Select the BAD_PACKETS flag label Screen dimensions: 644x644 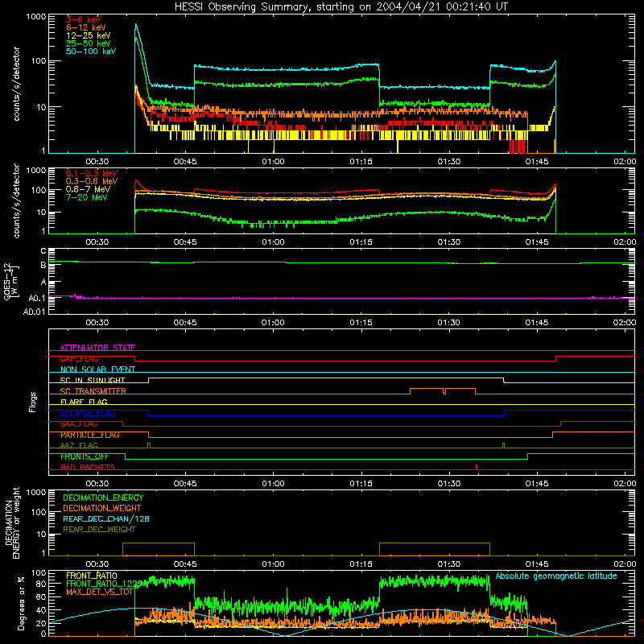pos(88,467)
